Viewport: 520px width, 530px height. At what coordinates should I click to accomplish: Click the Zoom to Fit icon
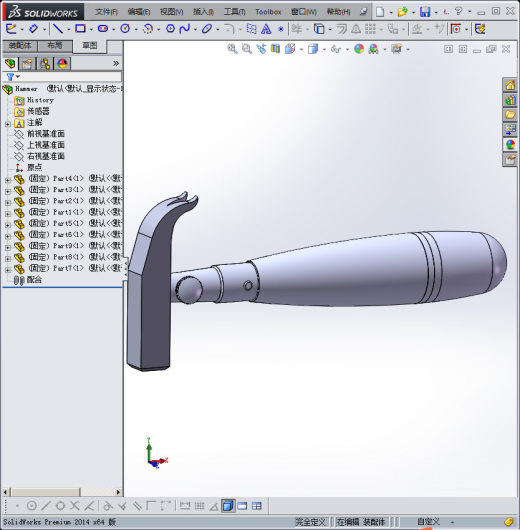tap(232, 49)
